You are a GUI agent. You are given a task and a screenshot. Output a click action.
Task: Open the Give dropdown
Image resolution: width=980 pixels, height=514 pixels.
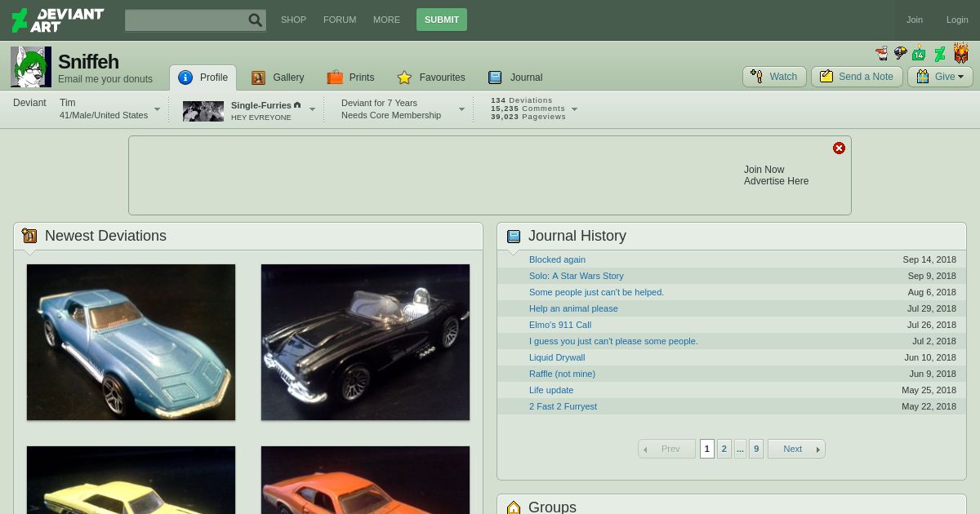(x=940, y=77)
